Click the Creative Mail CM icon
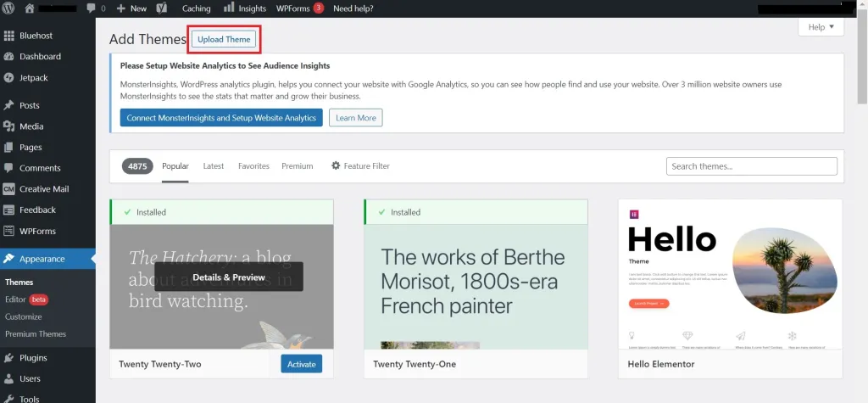Image resolution: width=868 pixels, height=403 pixels. [x=8, y=189]
